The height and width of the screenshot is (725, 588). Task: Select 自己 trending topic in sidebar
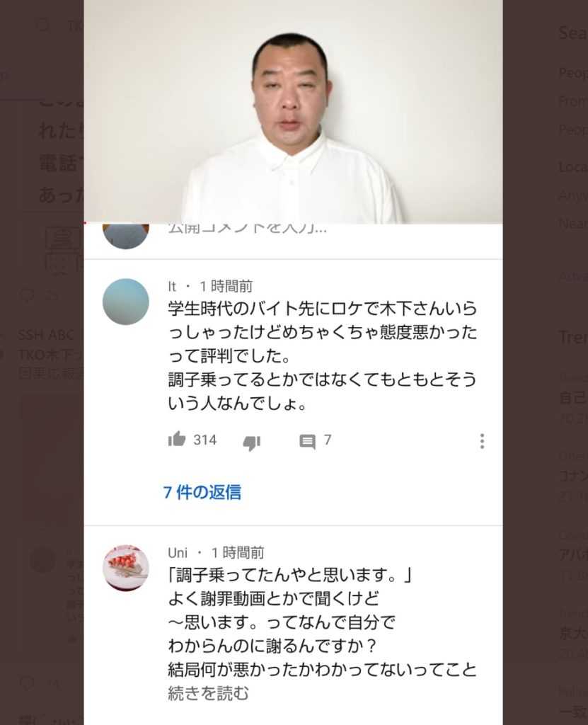click(x=573, y=398)
